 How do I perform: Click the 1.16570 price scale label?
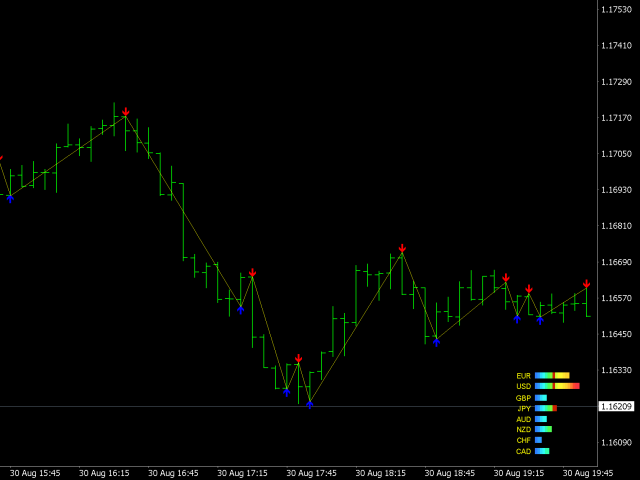pos(616,298)
